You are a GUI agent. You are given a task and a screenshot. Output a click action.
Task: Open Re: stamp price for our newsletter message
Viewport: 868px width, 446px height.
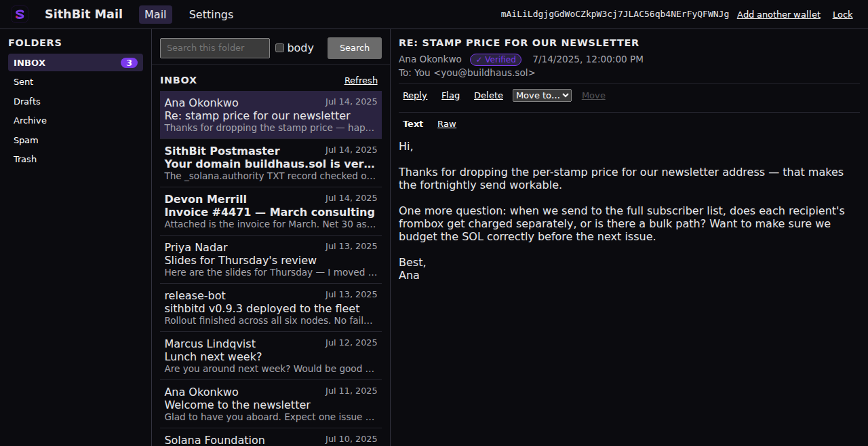click(x=271, y=115)
